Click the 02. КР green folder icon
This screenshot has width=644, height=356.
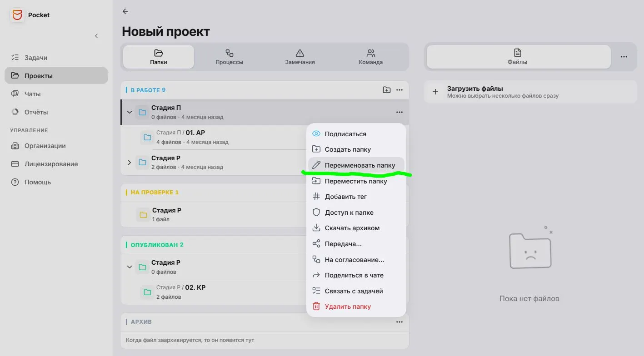click(147, 292)
